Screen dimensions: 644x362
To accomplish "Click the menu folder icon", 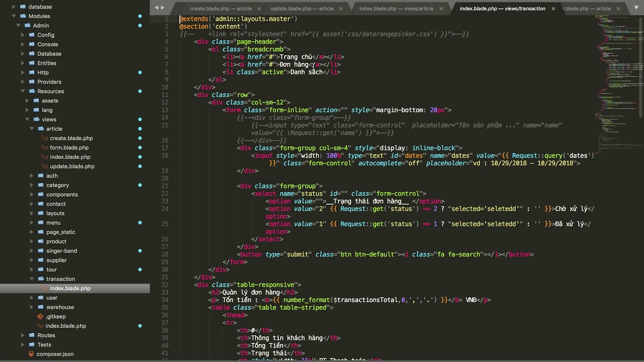I will 40,223.
